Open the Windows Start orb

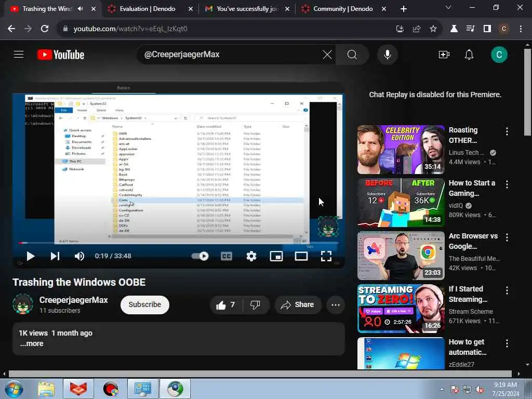pyautogui.click(x=14, y=389)
